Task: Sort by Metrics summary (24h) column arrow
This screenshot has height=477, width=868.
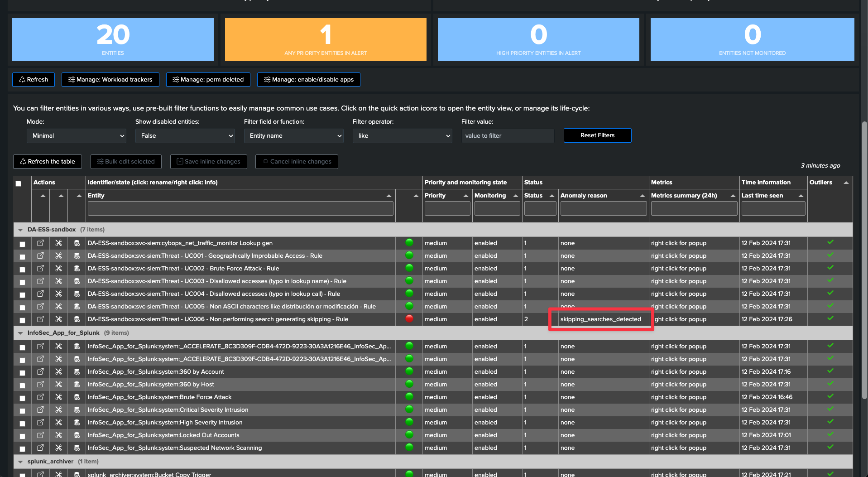Action: (733, 196)
